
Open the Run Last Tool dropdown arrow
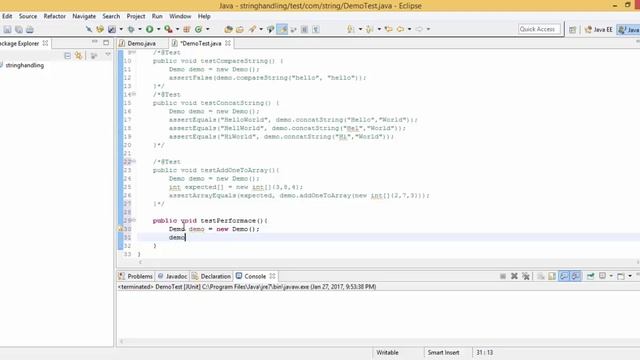[x=178, y=29]
